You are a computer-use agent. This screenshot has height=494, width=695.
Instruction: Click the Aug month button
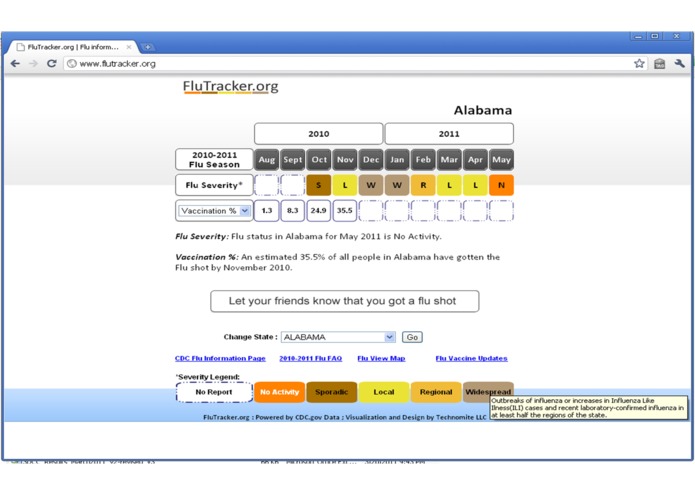coord(266,159)
